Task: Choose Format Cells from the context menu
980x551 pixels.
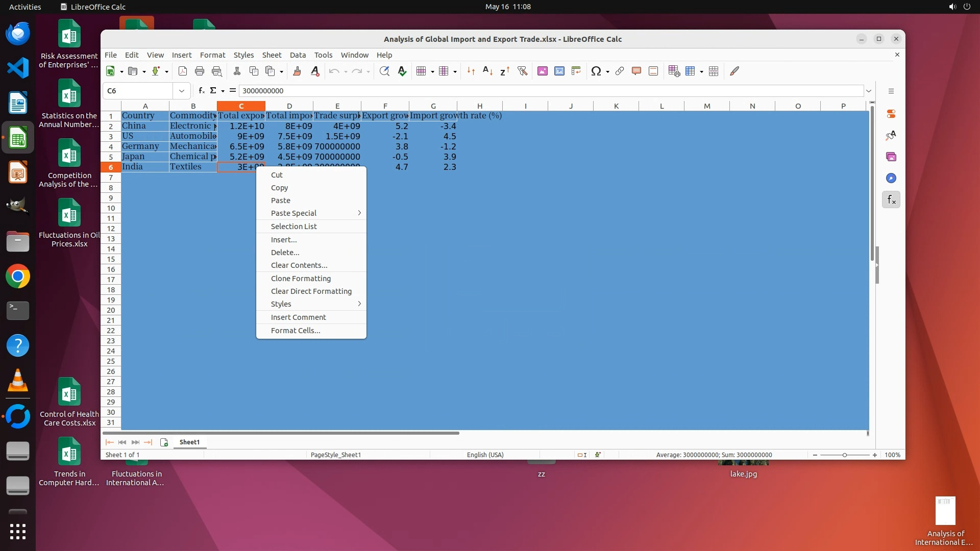Action: point(296,331)
